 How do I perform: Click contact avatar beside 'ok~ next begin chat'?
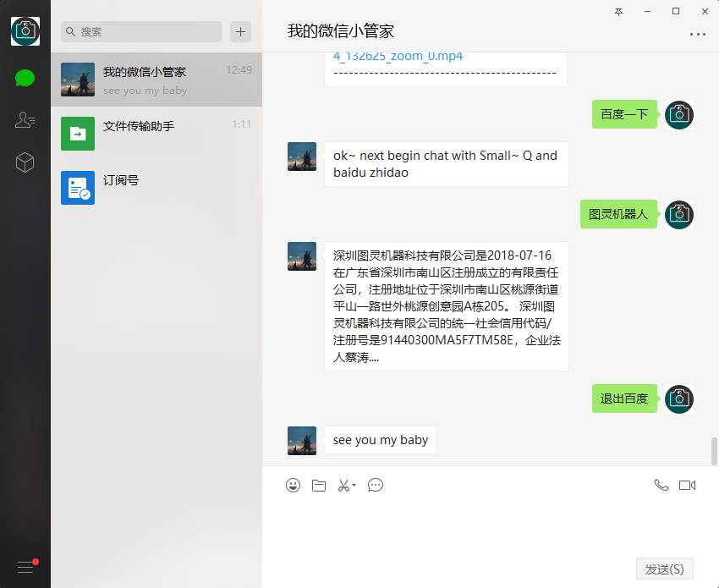tap(302, 157)
